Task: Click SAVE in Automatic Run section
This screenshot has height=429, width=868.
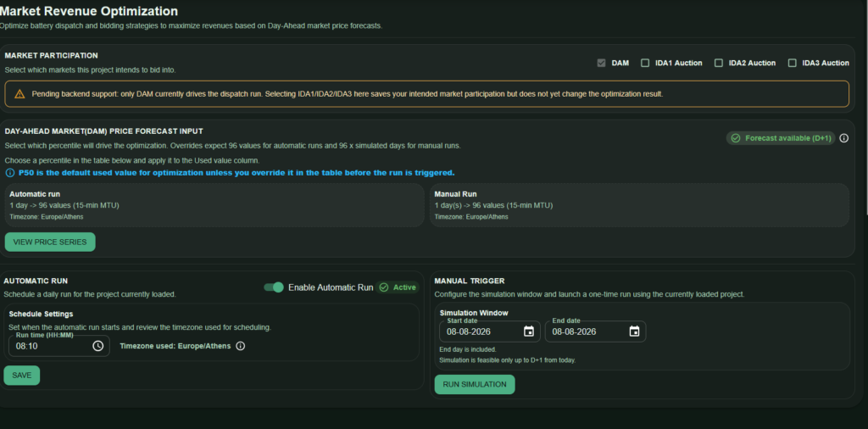Action: click(x=21, y=376)
